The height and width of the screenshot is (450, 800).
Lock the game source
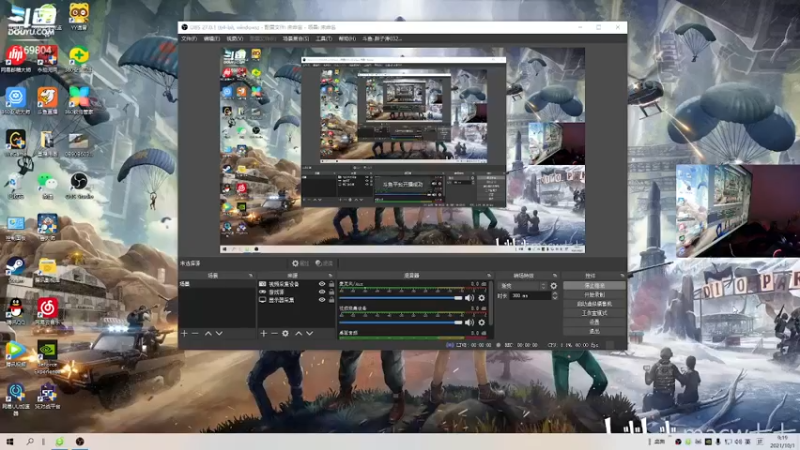tap(332, 292)
